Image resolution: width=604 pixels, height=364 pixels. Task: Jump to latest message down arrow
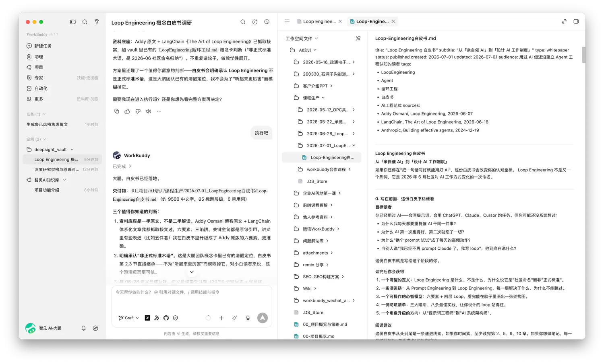tap(192, 272)
